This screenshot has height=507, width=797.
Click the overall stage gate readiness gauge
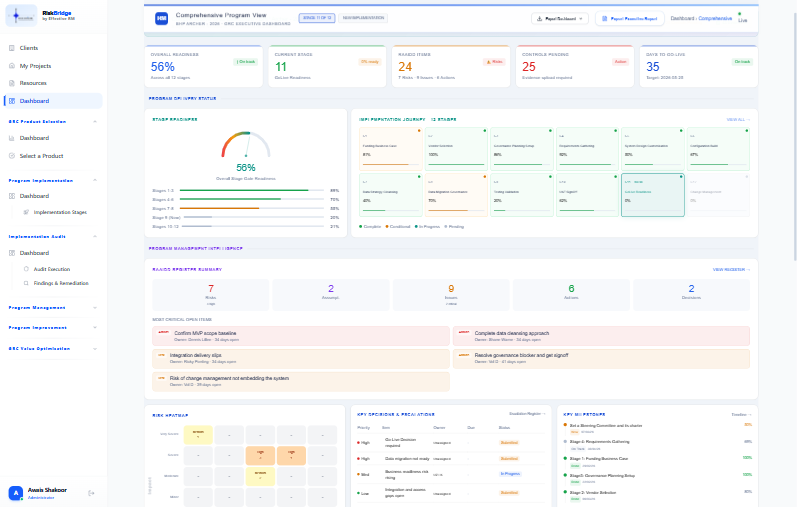point(246,145)
